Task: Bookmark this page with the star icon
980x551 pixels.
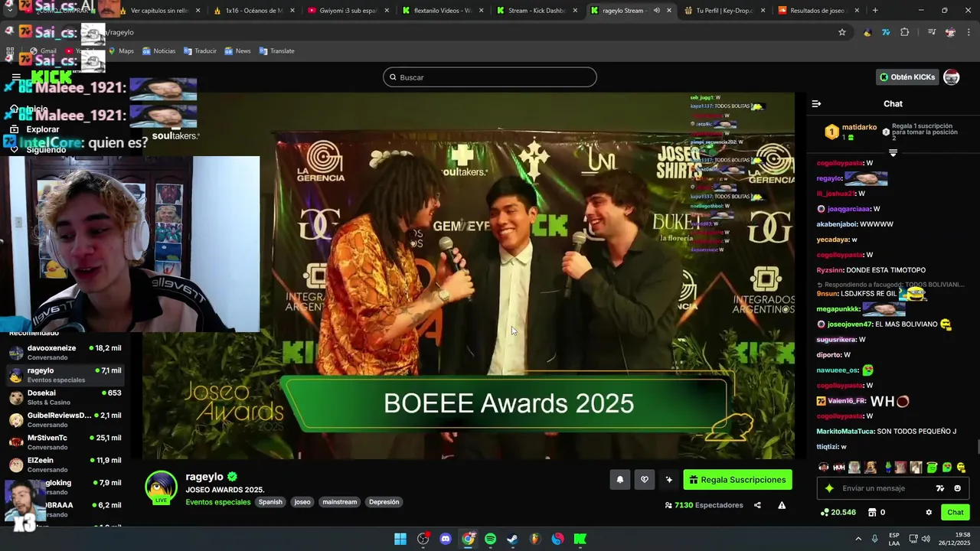Action: click(842, 32)
